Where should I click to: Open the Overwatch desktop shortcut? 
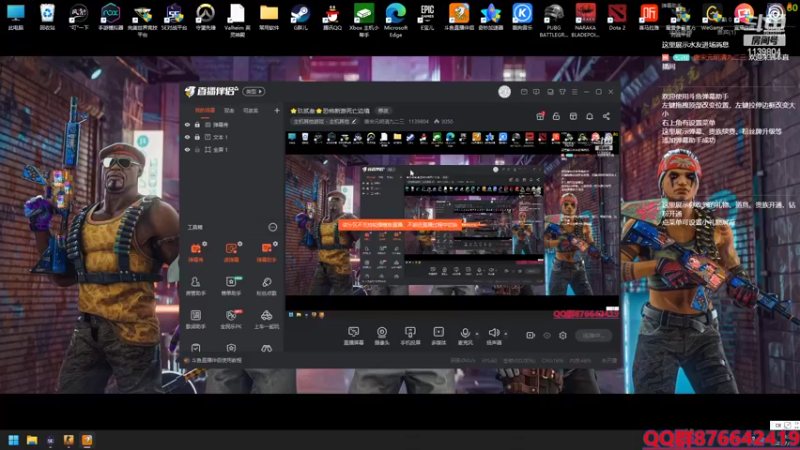[x=206, y=16]
